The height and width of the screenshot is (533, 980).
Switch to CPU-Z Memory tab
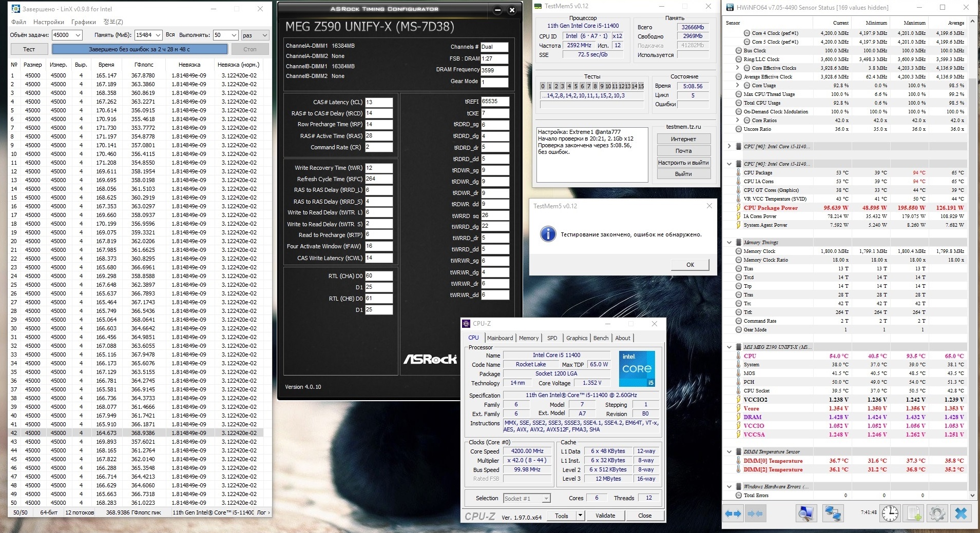coord(529,338)
